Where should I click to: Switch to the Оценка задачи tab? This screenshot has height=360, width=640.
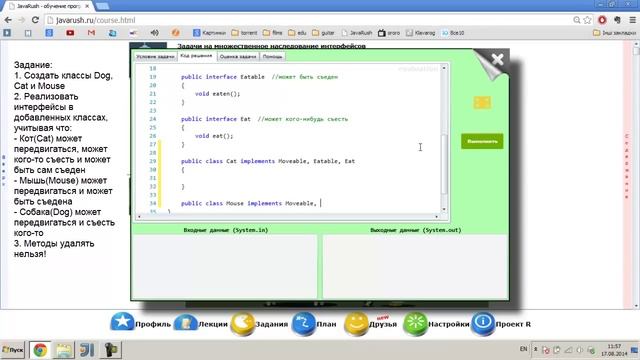[238, 57]
